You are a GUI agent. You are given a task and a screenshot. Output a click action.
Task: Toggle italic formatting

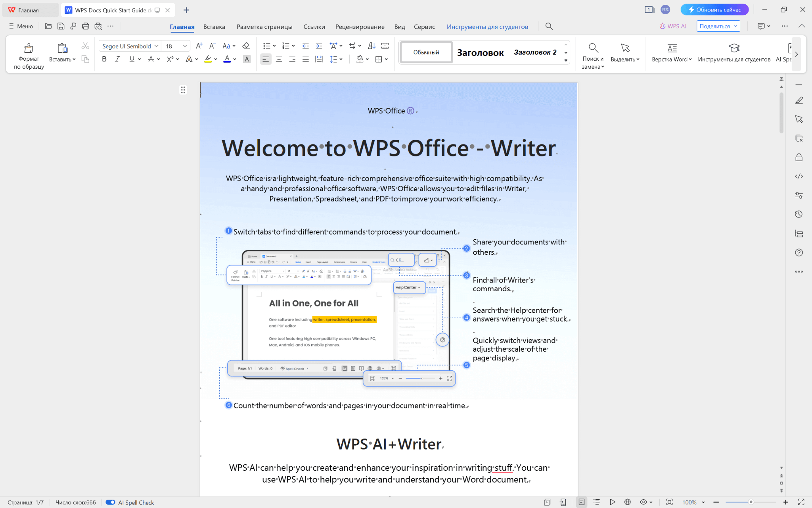117,59
